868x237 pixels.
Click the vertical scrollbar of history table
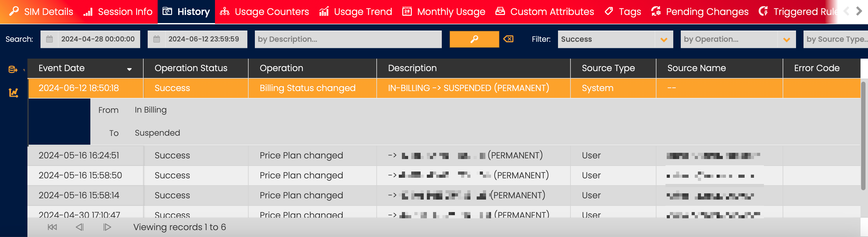pos(864,135)
